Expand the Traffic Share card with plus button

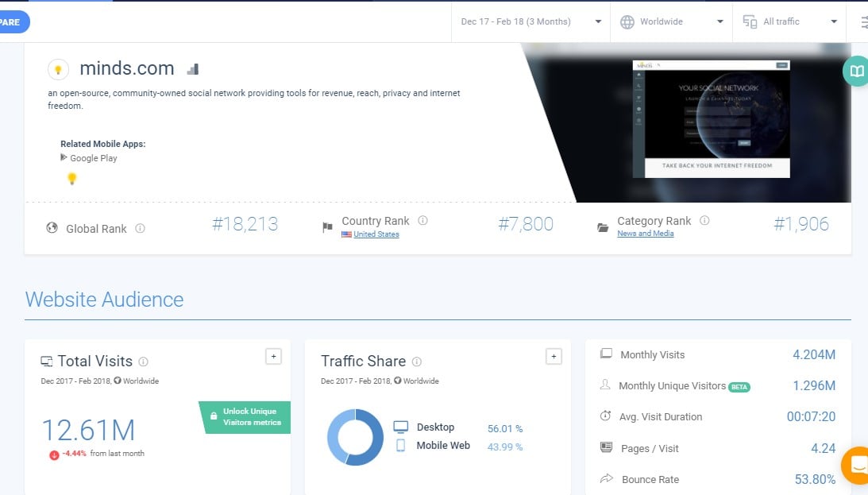(554, 357)
